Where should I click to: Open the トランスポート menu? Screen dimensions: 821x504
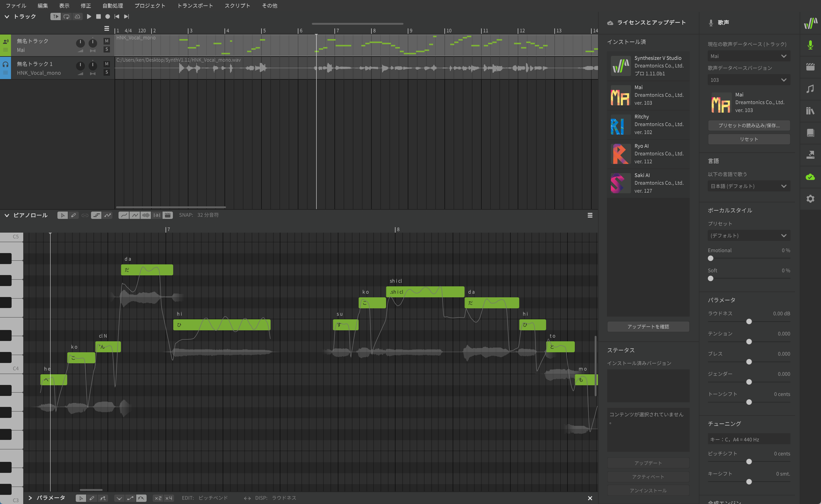pyautogui.click(x=195, y=5)
